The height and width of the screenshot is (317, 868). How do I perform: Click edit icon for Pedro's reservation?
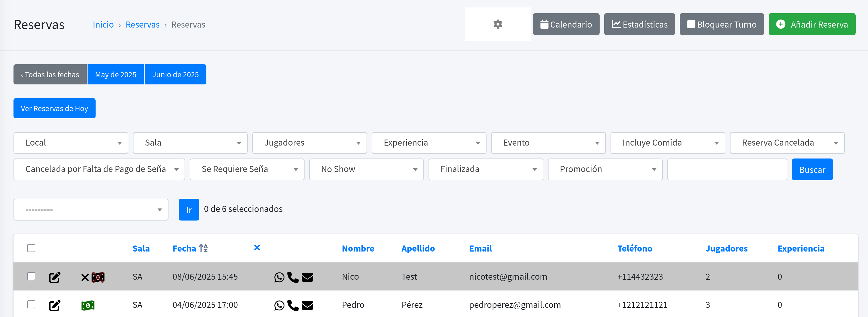point(55,305)
